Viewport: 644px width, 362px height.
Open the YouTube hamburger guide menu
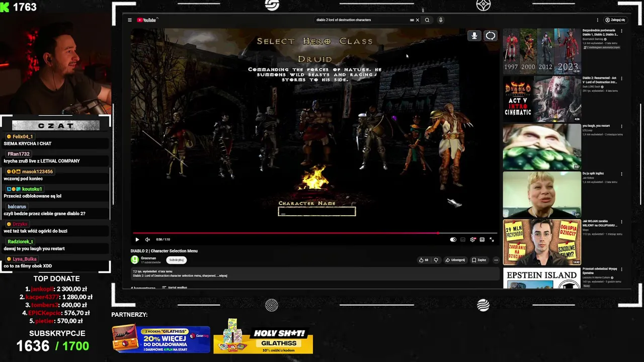coord(129,20)
